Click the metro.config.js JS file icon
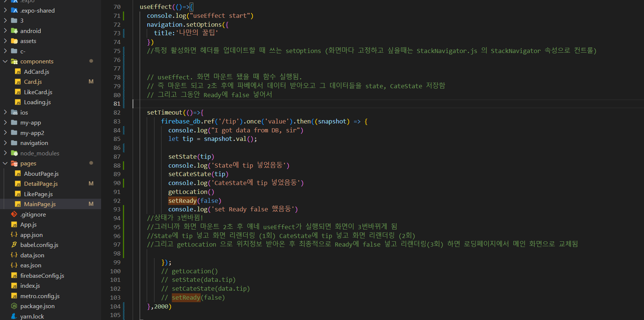 pos(14,296)
